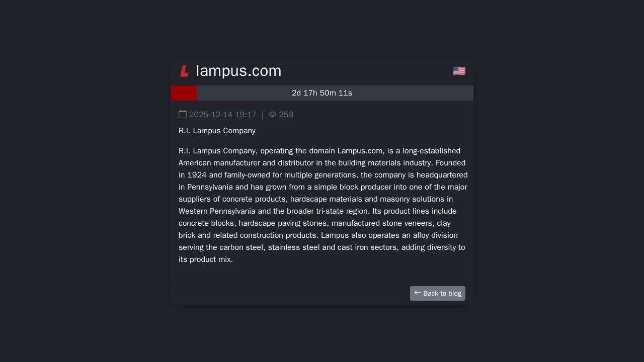The width and height of the screenshot is (644, 362).
Task: Click the United States flag icon
Action: pyautogui.click(x=459, y=71)
